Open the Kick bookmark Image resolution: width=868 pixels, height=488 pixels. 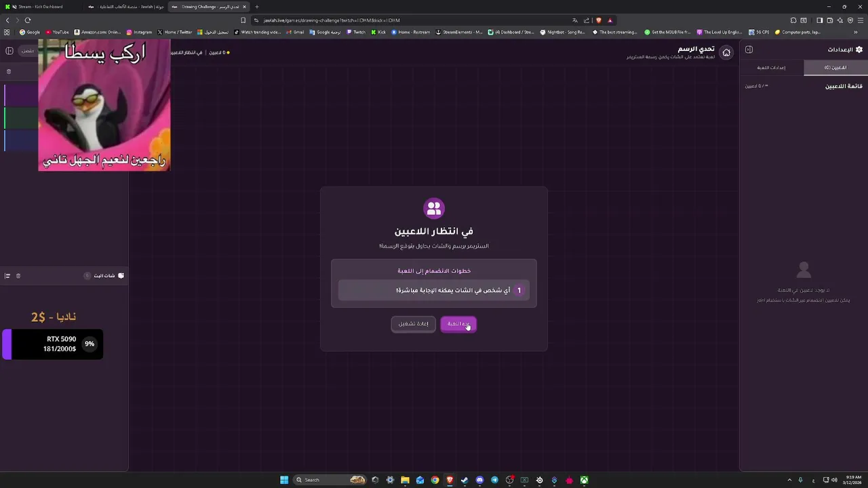coord(378,32)
